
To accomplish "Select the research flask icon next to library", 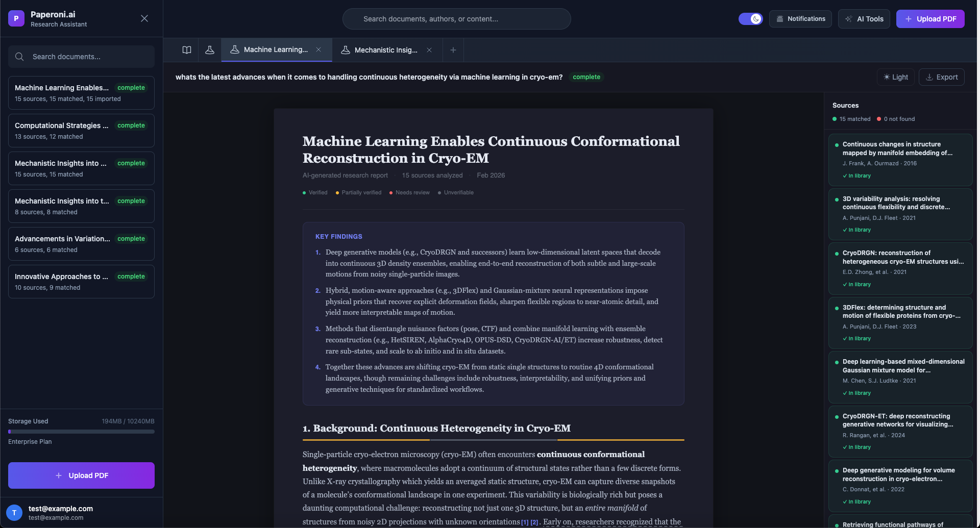I will pyautogui.click(x=209, y=49).
